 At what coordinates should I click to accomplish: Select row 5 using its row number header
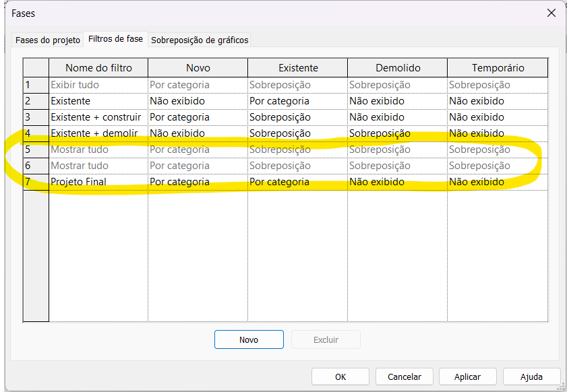click(x=36, y=149)
